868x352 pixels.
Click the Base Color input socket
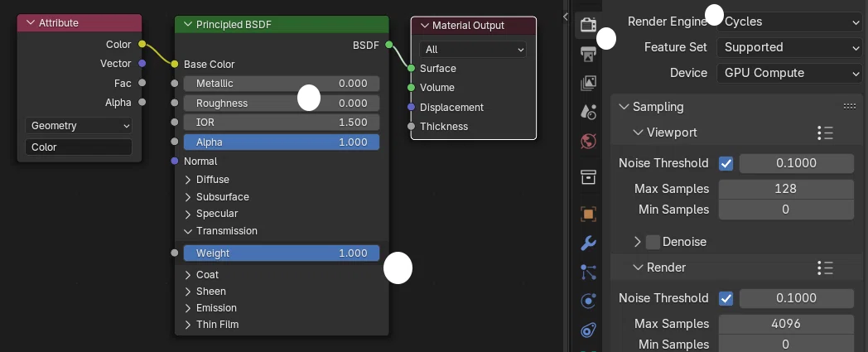point(175,65)
